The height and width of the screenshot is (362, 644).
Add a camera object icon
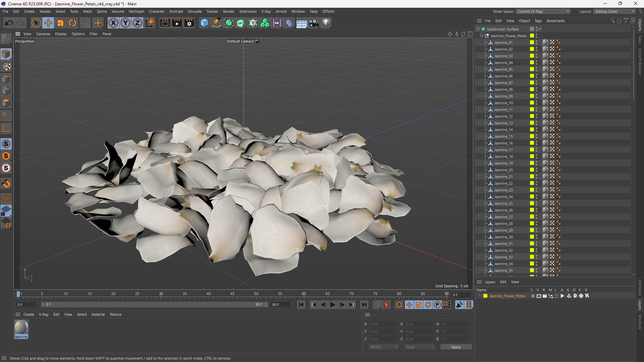[314, 23]
